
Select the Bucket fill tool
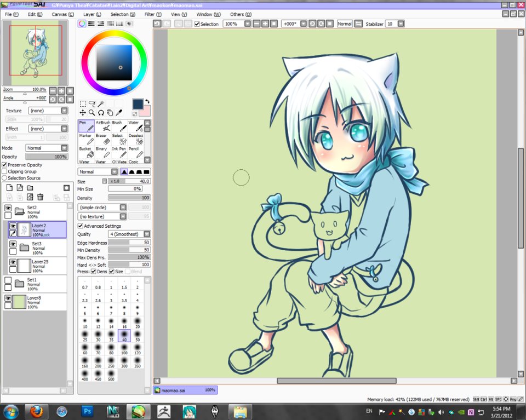pyautogui.click(x=87, y=152)
